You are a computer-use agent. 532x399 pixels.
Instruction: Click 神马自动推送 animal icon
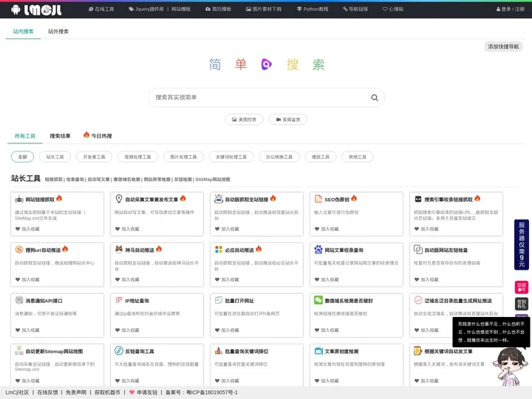119,250
